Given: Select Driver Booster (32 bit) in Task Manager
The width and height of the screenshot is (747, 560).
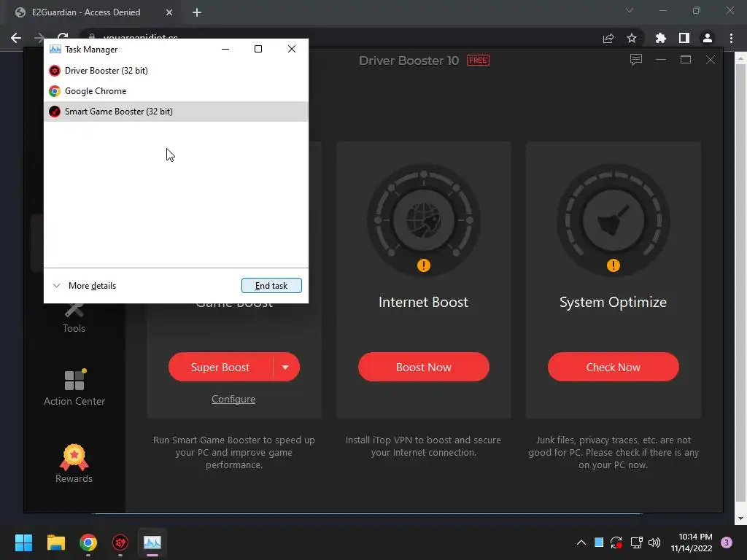Looking at the screenshot, I should click(176, 71).
